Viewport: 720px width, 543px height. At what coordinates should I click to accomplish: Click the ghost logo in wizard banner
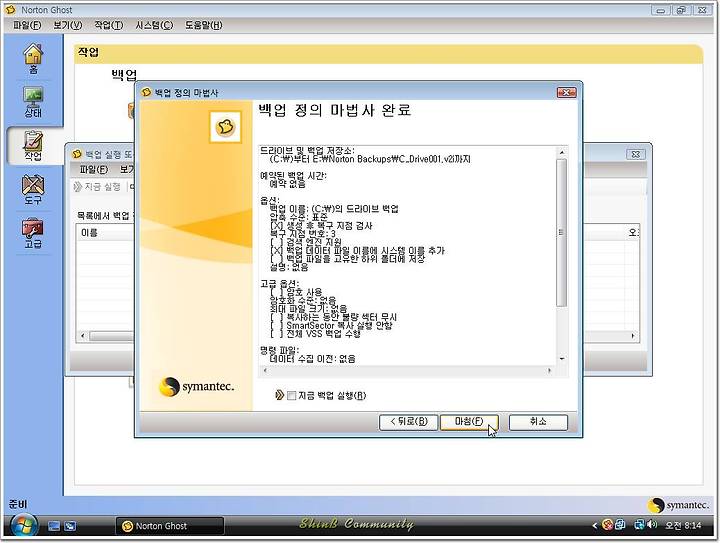tap(225, 127)
